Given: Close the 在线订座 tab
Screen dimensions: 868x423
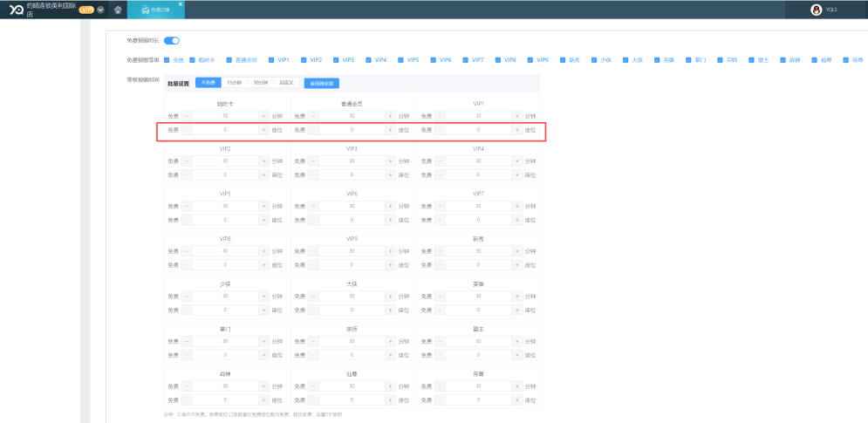Looking at the screenshot, I should point(180,3).
